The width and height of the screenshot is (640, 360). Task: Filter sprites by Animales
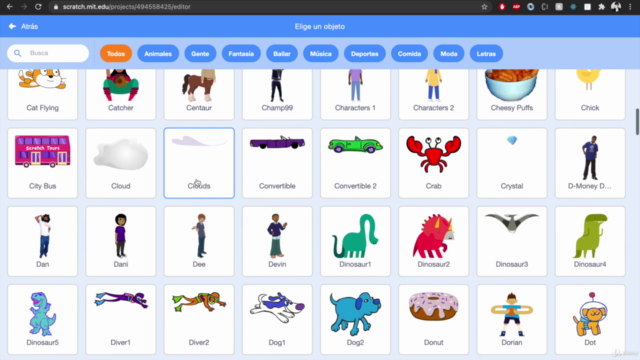pyautogui.click(x=158, y=53)
